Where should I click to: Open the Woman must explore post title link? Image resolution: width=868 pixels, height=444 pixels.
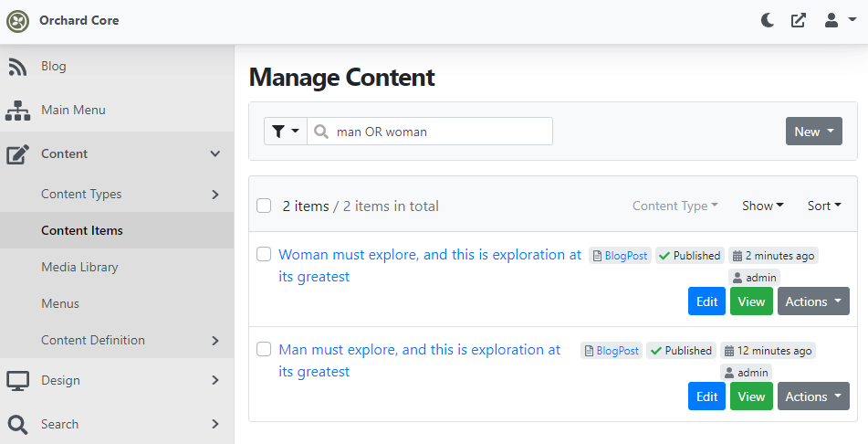430,266
